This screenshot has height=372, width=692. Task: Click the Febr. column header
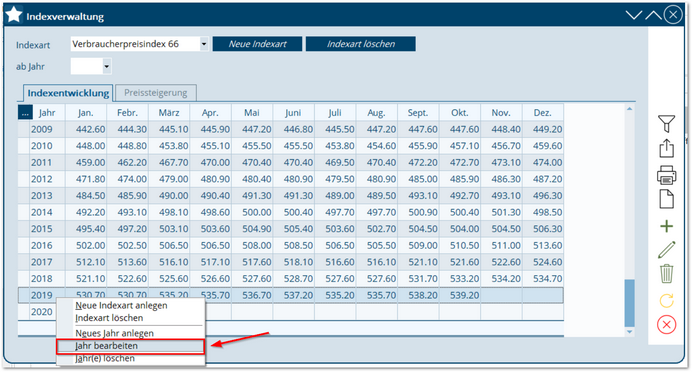(x=127, y=113)
